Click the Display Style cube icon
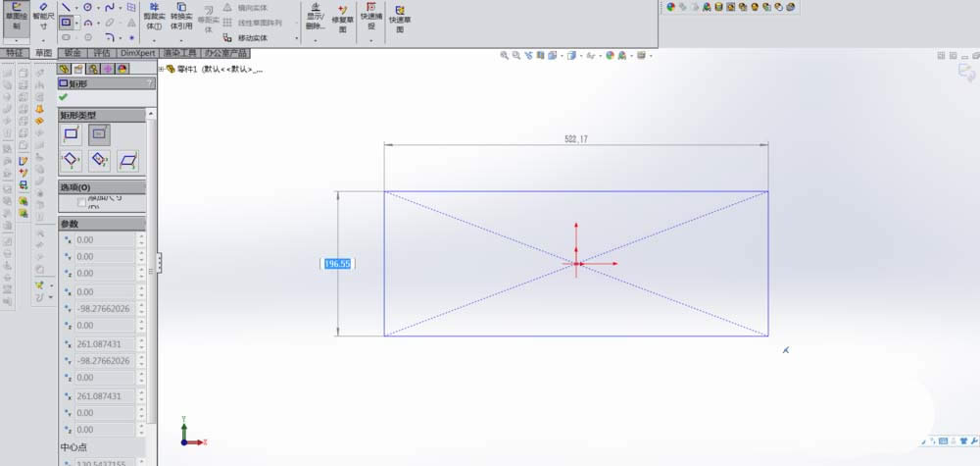This screenshot has width=980, height=466. [x=570, y=56]
